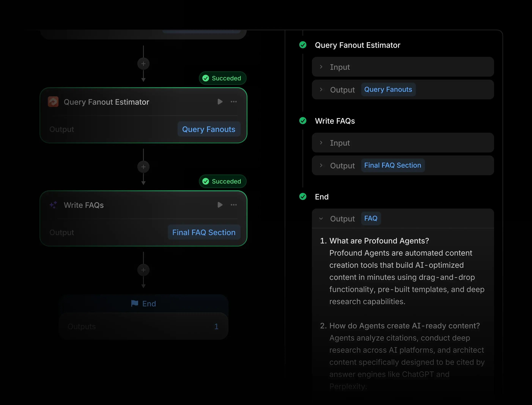Add a node between Query Fanout Estimator and Write FAQs
532x405 pixels.
point(143,167)
